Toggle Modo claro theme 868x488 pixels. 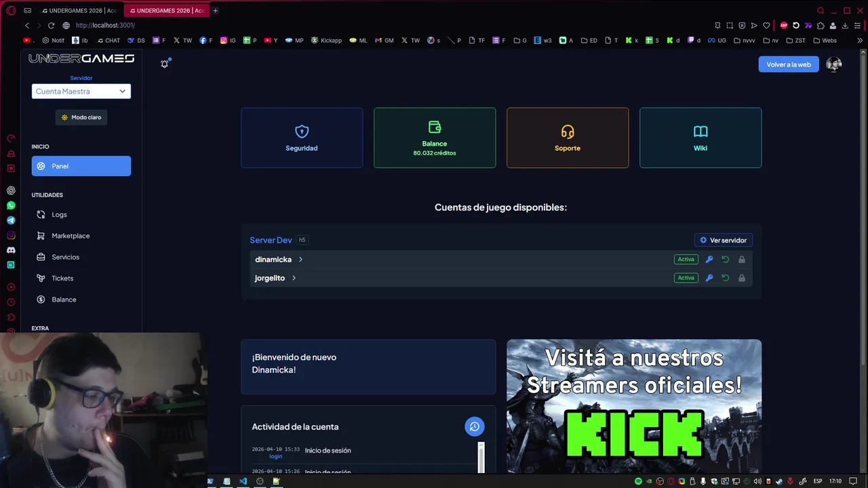click(81, 117)
